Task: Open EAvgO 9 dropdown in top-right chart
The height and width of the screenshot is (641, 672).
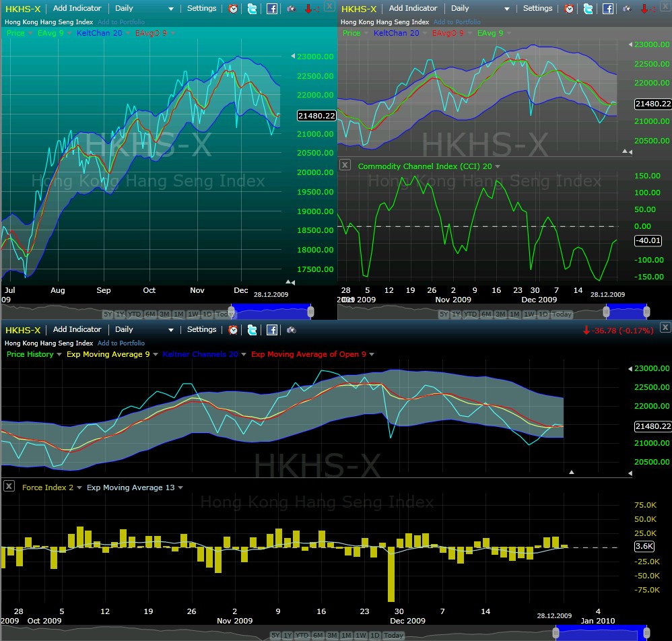Action: [x=470, y=33]
